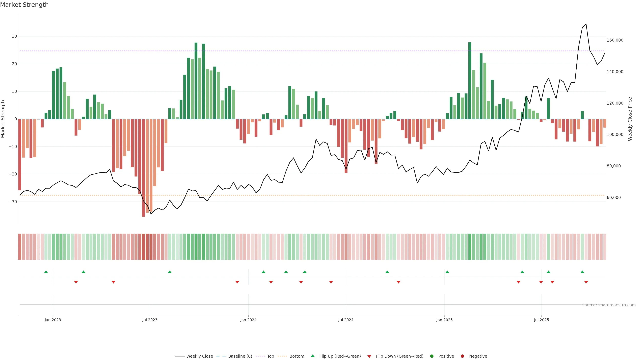Toggle Flip Up (Red→Green) legend entry
This screenshot has width=644, height=362.
click(340, 356)
